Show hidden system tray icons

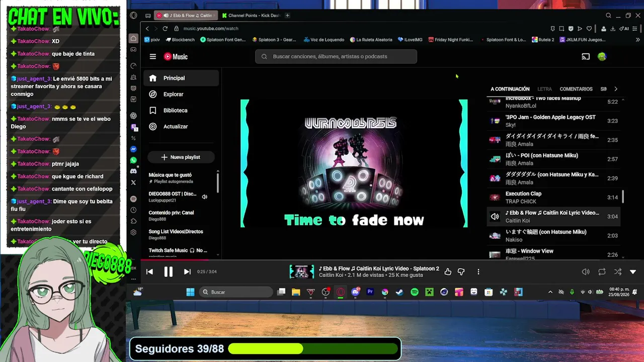point(550,292)
